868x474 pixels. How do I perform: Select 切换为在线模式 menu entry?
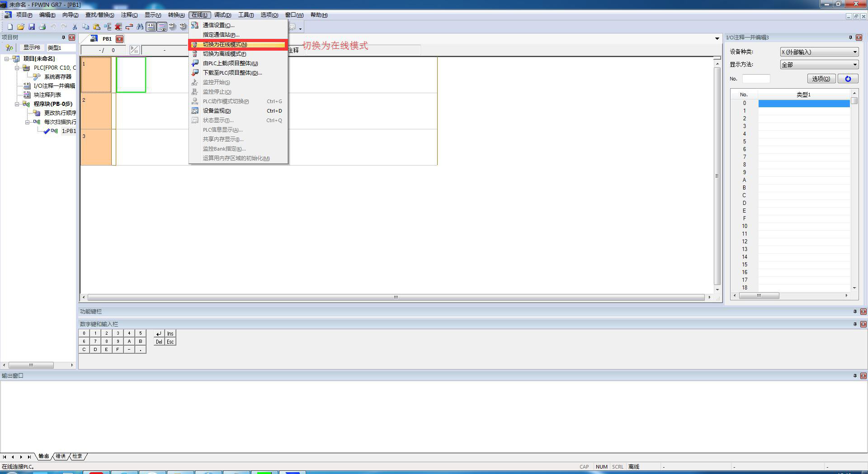tap(225, 44)
